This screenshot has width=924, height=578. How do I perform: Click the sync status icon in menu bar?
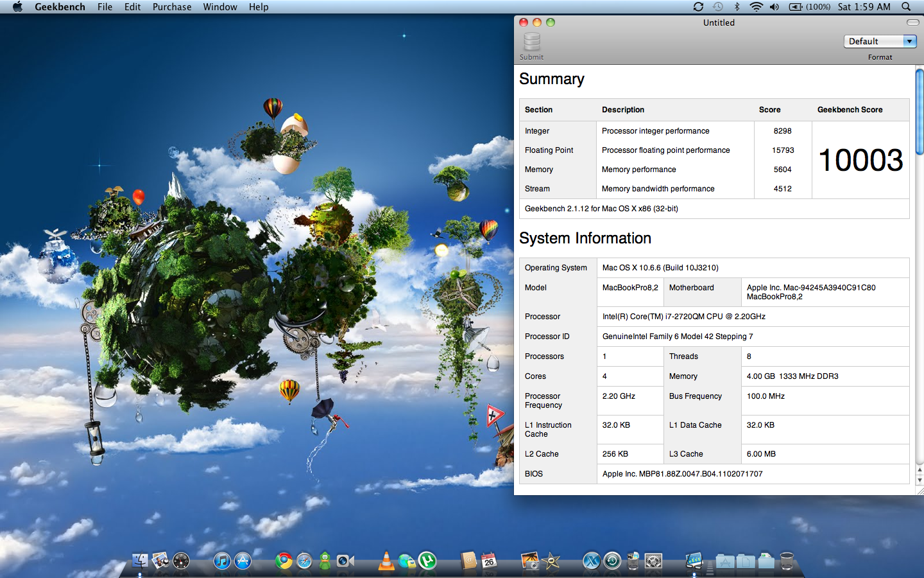pyautogui.click(x=698, y=6)
